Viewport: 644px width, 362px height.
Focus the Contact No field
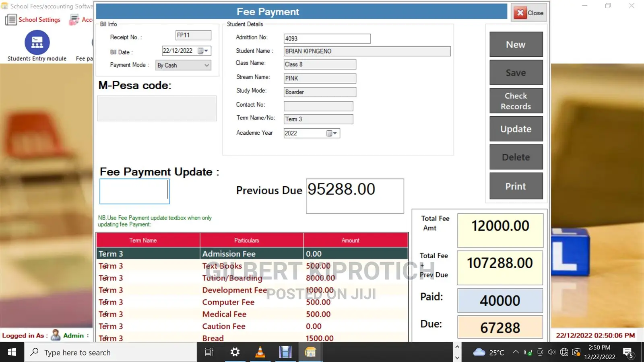318,106
